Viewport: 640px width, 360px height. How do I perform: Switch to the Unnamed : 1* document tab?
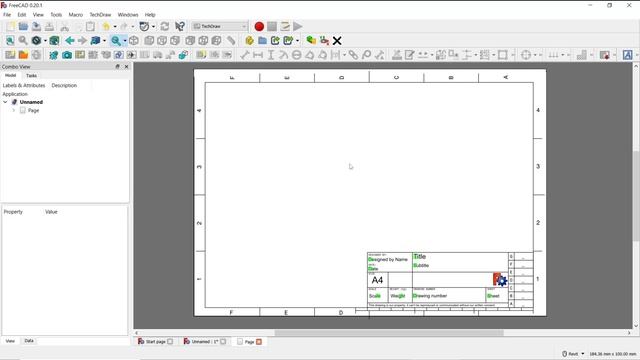[204, 342]
